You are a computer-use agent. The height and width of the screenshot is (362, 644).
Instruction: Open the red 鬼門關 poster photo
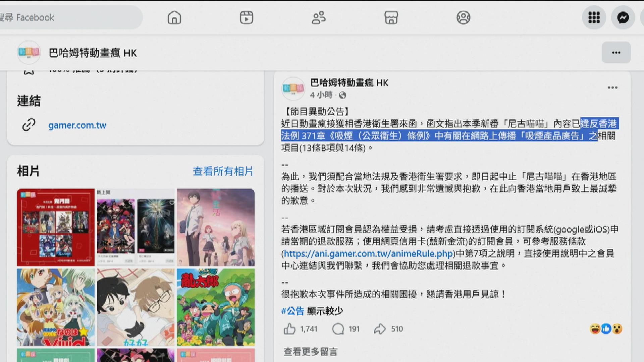[56, 227]
